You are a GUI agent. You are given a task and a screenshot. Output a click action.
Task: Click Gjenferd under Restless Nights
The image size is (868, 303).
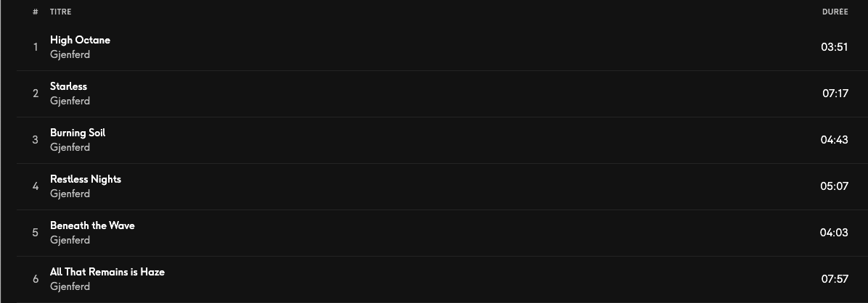point(70,194)
